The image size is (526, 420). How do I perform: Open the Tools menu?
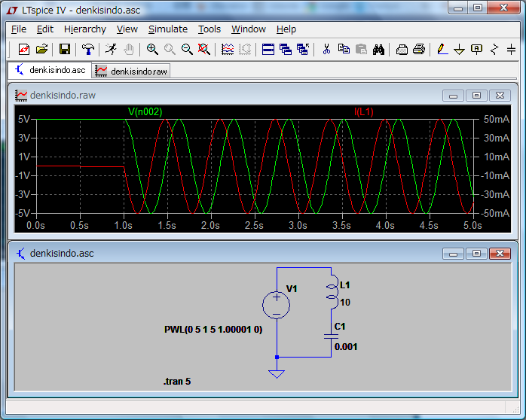pyautogui.click(x=209, y=29)
